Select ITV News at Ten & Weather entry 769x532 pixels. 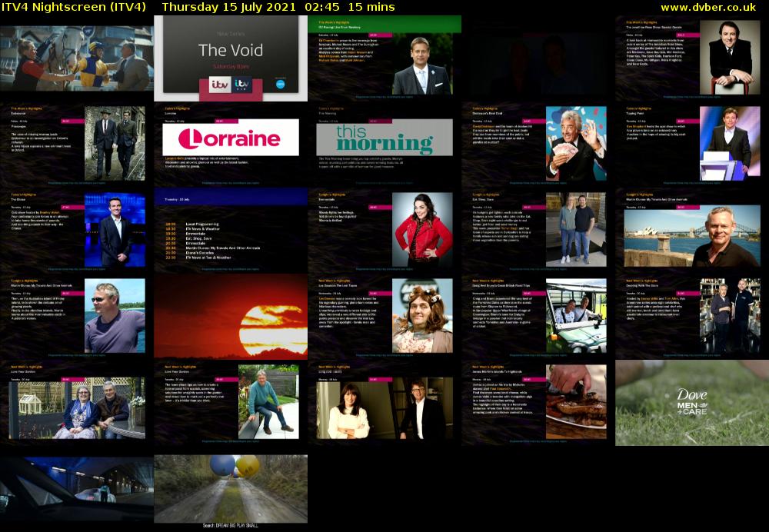tap(208, 258)
